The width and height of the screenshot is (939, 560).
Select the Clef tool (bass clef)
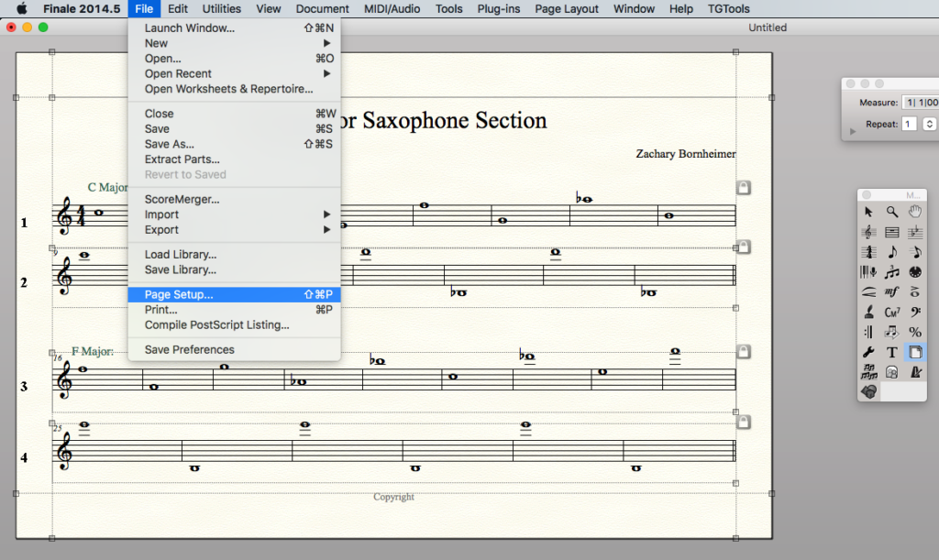click(915, 312)
